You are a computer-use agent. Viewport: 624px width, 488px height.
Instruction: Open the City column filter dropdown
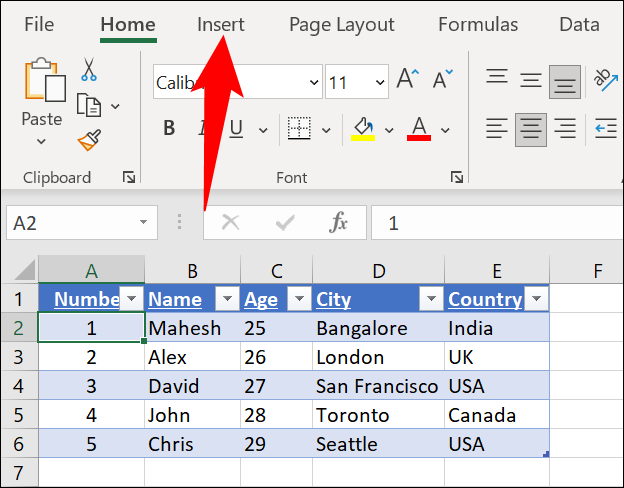(x=430, y=299)
